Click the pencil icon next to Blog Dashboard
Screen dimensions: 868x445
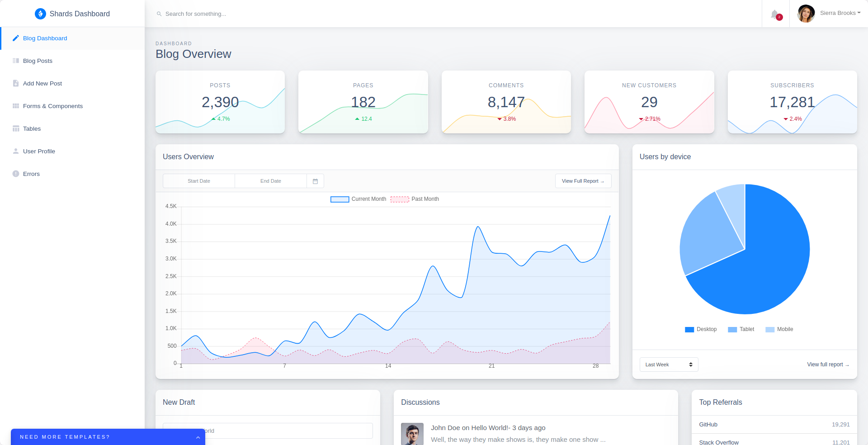(16, 38)
